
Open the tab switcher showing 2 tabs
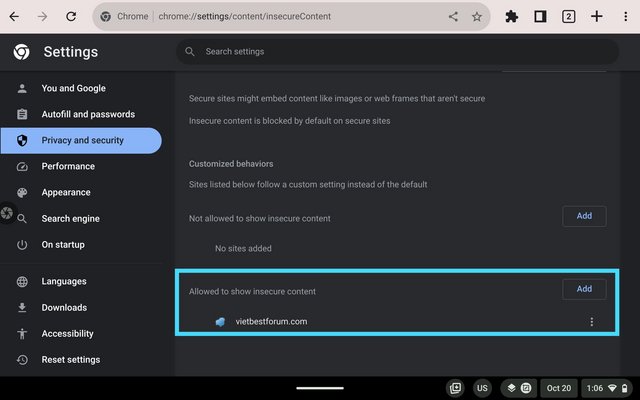[x=569, y=16]
